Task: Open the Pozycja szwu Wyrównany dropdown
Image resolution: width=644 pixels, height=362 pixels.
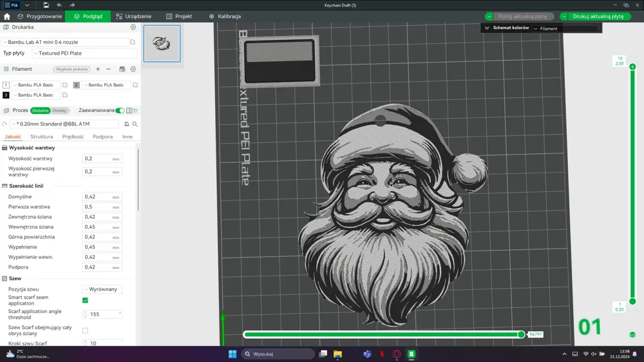Action: click(102, 289)
